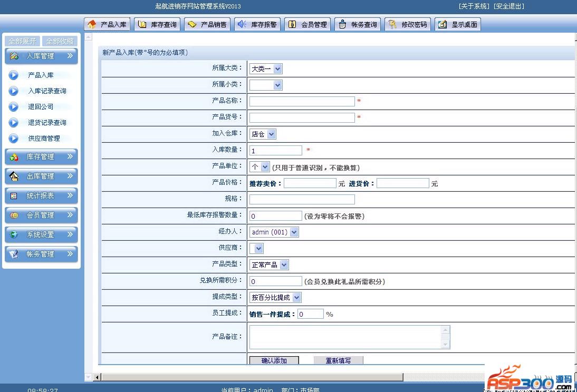This screenshot has height=392, width=577.
Task: Click the tag icon on 产品销售 button
Action: pyautogui.click(x=192, y=24)
